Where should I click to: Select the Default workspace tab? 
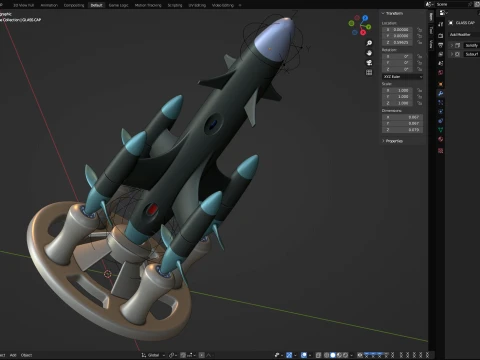point(96,5)
